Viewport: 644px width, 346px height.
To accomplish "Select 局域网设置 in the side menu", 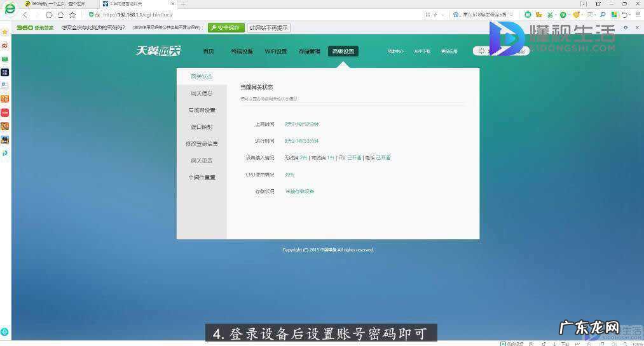I will 202,110.
